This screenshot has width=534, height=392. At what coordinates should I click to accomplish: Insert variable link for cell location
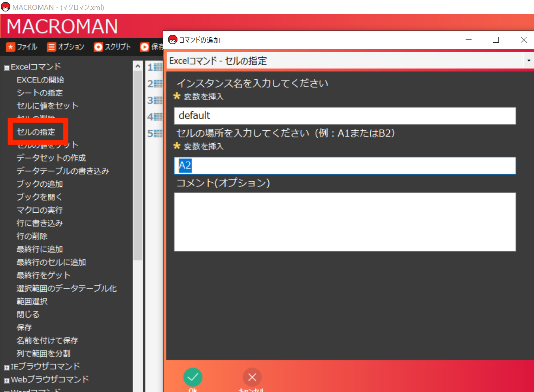coord(204,146)
